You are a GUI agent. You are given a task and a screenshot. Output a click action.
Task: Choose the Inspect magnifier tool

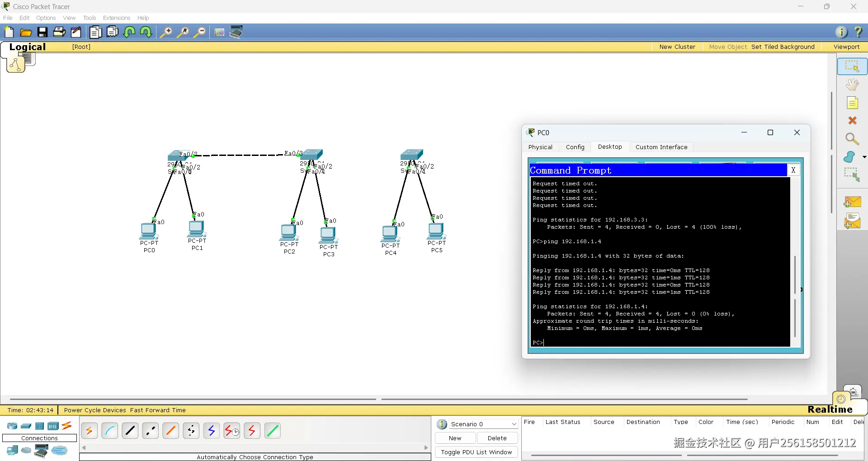[852, 139]
